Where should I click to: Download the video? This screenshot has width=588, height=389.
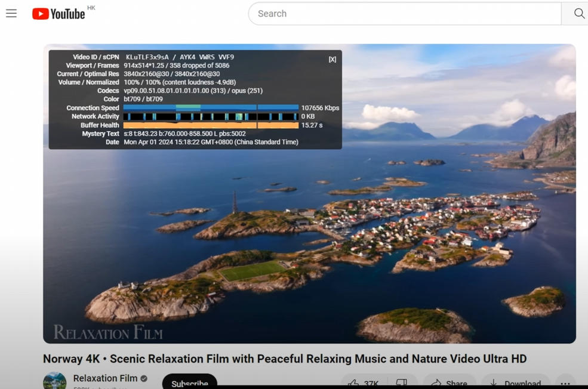(x=516, y=382)
